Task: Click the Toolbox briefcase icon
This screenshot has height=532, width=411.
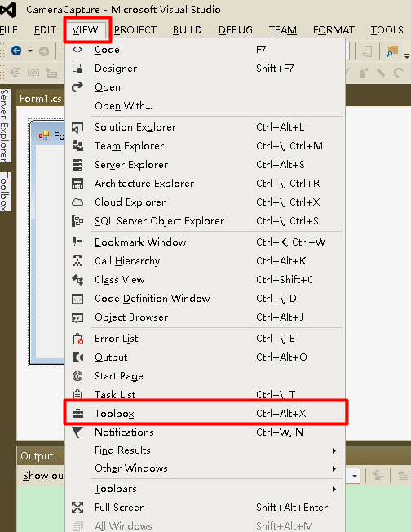Action: pos(77,413)
